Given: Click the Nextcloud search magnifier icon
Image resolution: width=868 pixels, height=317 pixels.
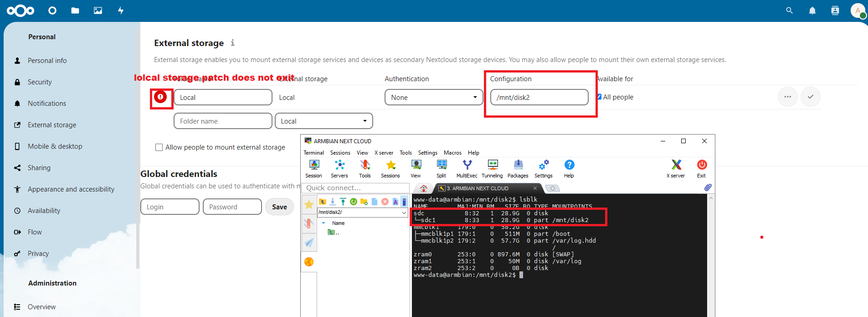Looking at the screenshot, I should tap(789, 10).
